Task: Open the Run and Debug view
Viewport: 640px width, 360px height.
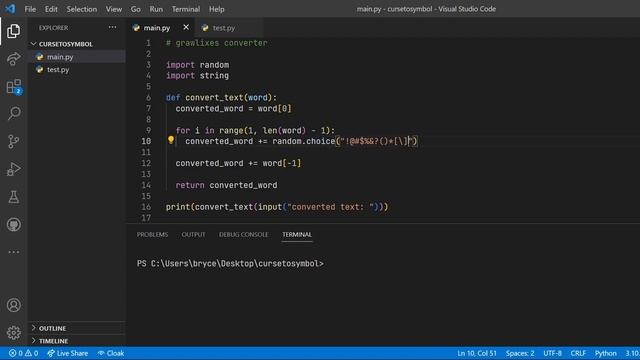Action: 13,169
